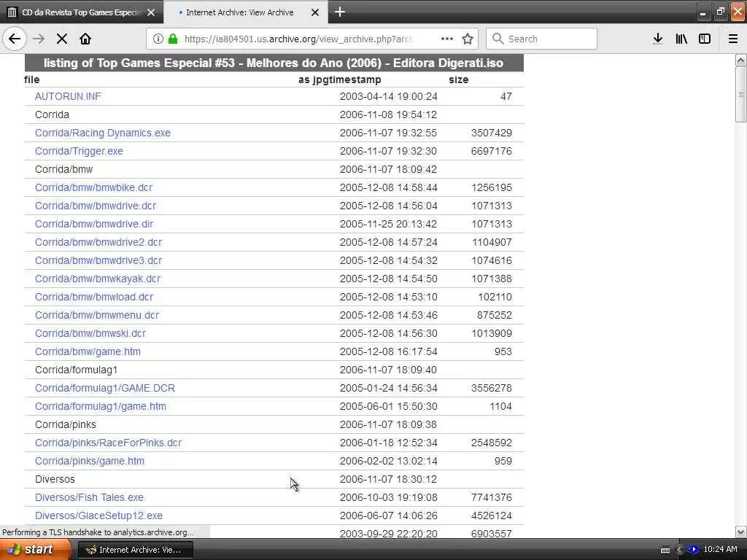Switch to CD da Revista Top Games tab
This screenshot has width=747, height=560.
coord(82,12)
